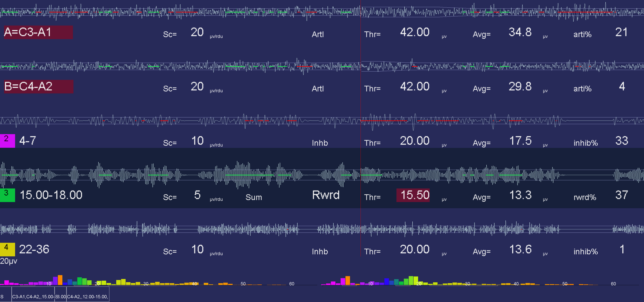This screenshot has height=302, width=644.
Task: Expand the C3-A1,C4-A2,,15.00- status field
Action: [33, 296]
